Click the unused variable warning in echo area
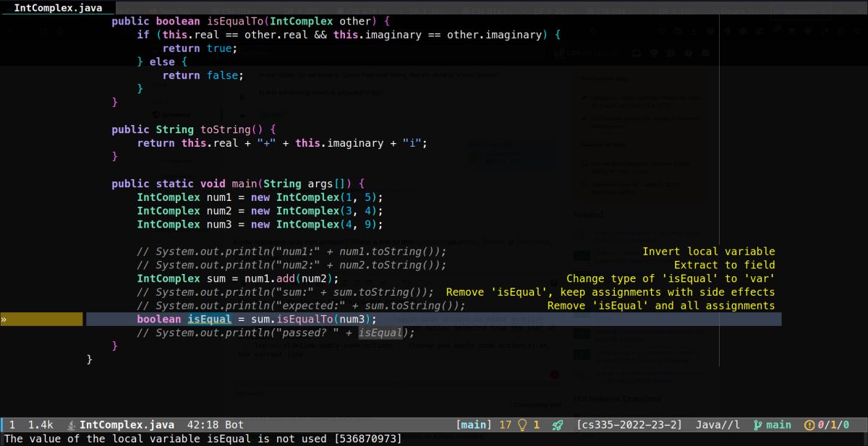 pos(203,439)
